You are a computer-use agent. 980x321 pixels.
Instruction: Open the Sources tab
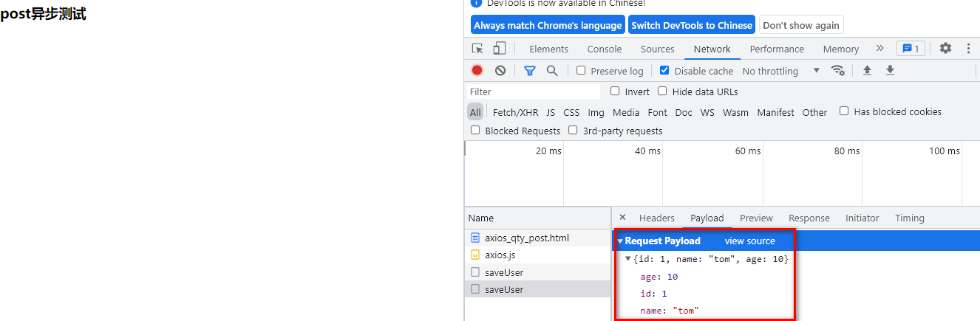(657, 49)
